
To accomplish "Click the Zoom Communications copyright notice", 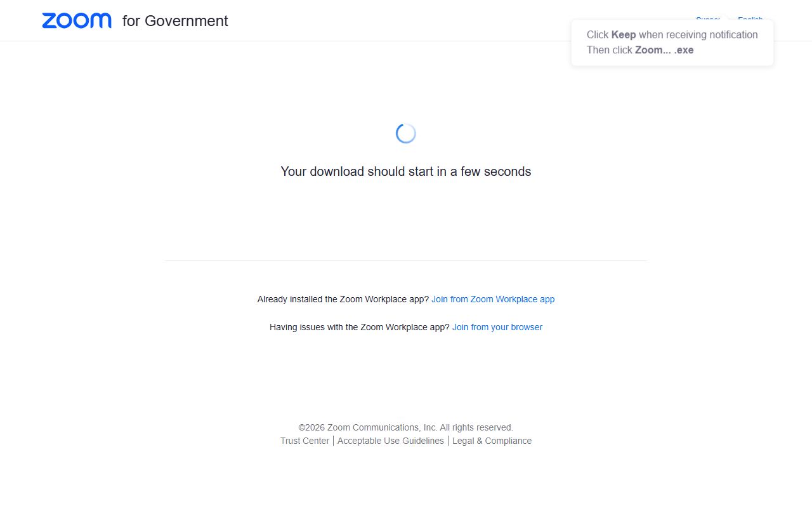I will coord(406,427).
